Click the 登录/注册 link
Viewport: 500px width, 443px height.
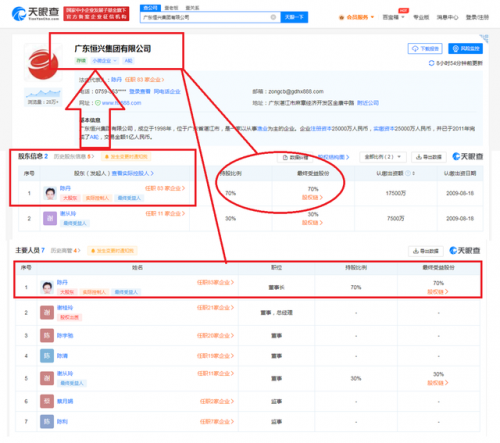tap(477, 17)
